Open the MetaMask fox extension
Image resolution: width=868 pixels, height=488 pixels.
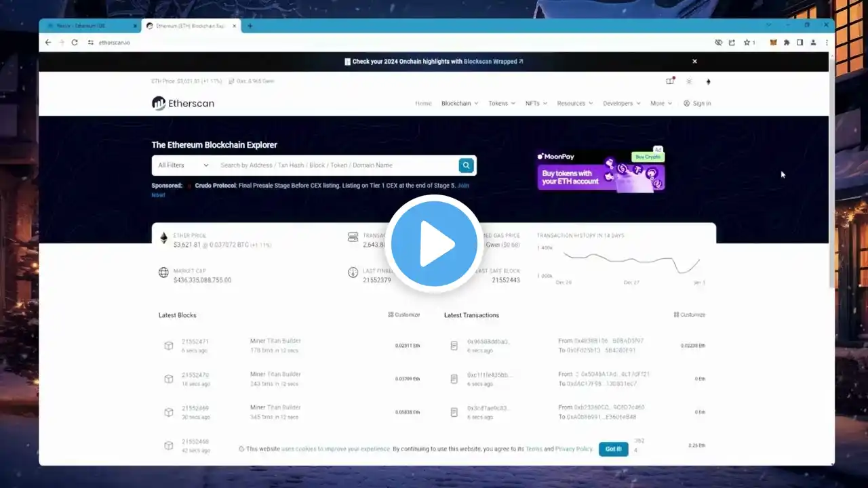(x=773, y=42)
